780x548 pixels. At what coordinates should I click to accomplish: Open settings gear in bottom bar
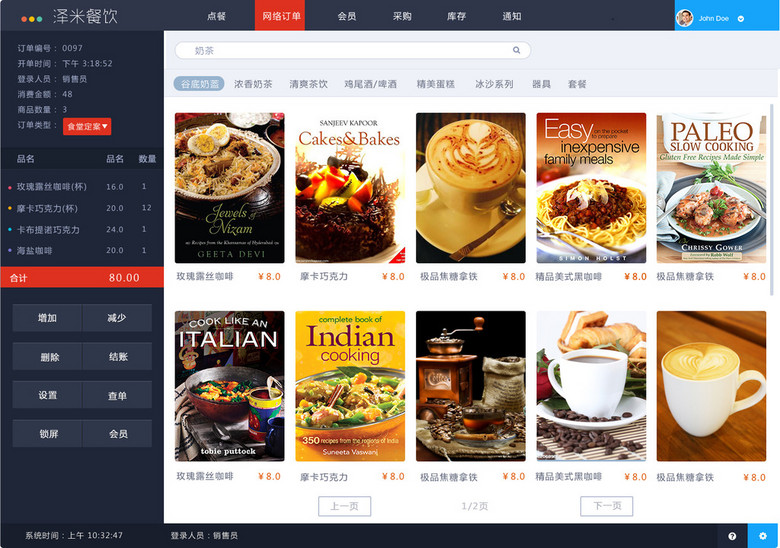point(763,536)
